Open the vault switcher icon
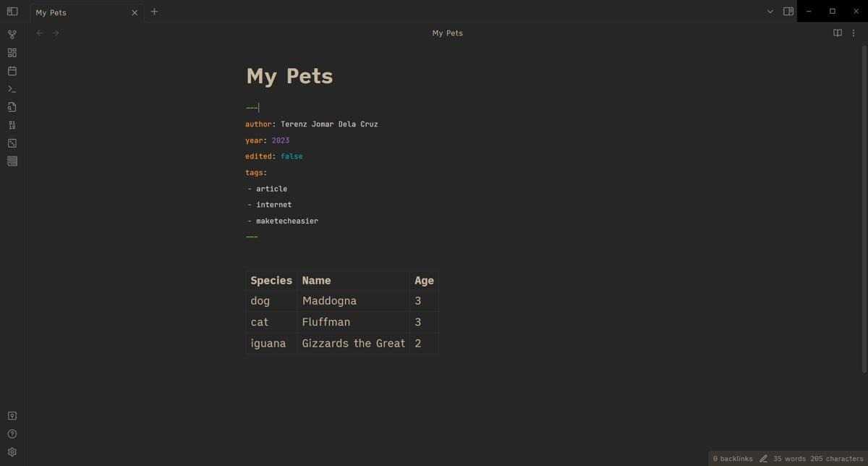The width and height of the screenshot is (868, 466). [12, 416]
